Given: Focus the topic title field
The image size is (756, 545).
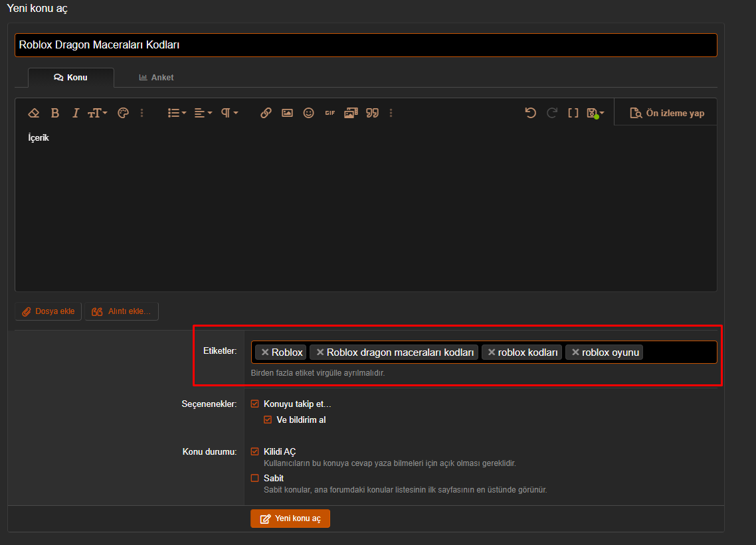Looking at the screenshot, I should coord(366,45).
